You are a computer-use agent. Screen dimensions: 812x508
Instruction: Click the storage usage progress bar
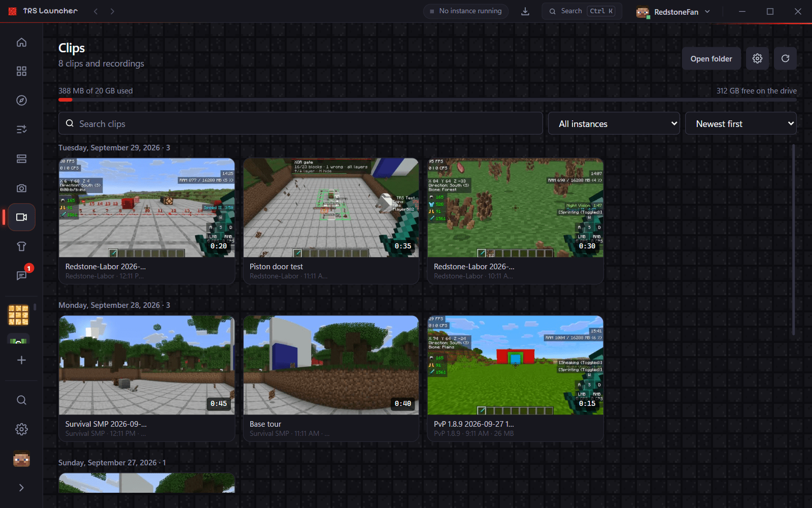click(427, 100)
